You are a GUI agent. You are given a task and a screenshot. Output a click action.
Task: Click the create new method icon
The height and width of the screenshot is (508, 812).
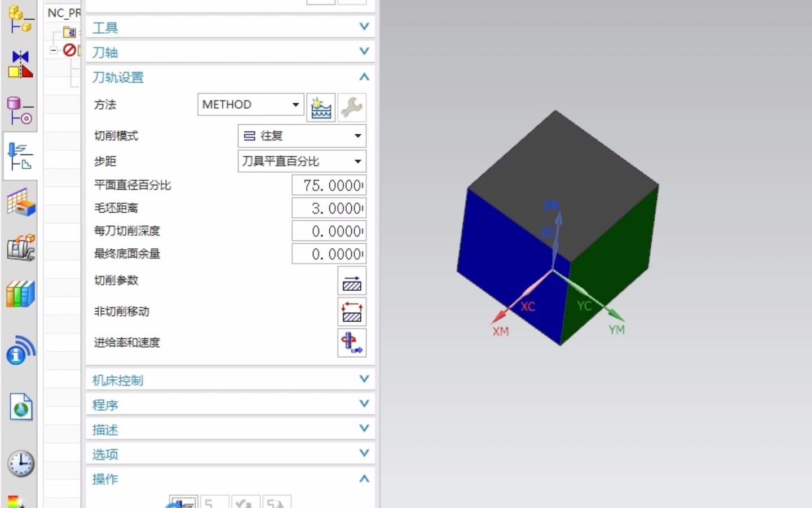321,107
